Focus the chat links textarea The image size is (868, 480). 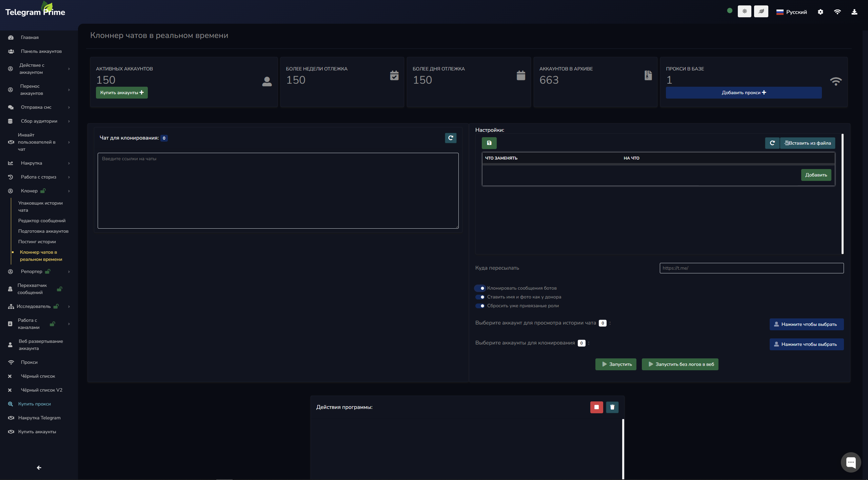click(x=278, y=191)
